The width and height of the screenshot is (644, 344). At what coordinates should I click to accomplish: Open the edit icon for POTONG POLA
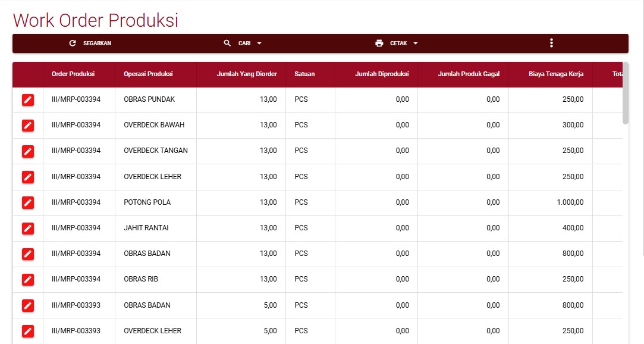(x=28, y=202)
